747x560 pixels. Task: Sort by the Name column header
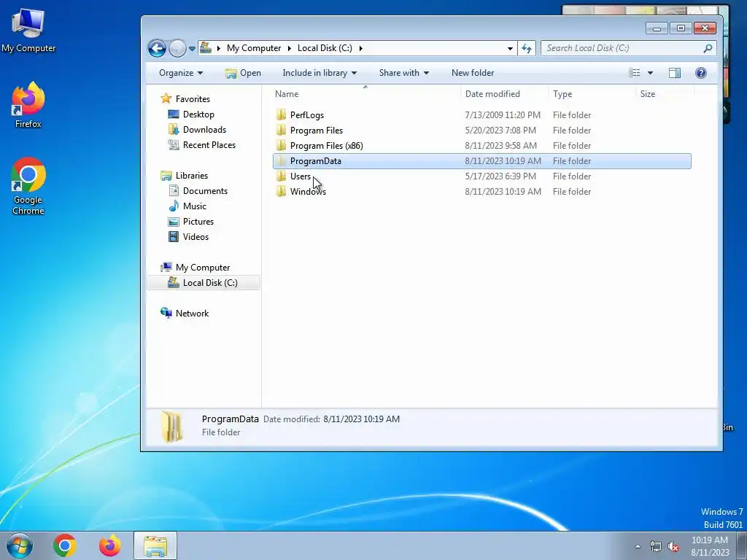pyautogui.click(x=366, y=94)
